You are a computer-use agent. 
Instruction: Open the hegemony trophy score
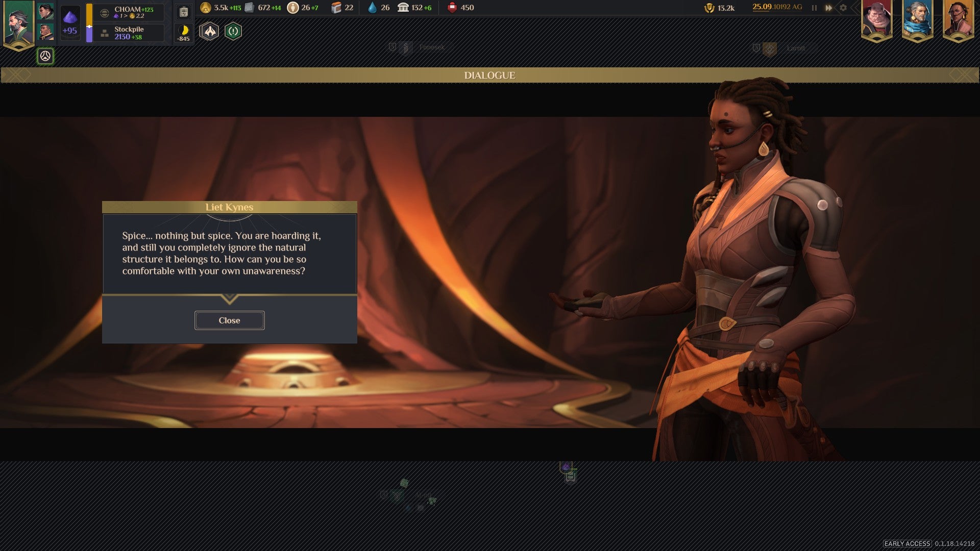click(709, 8)
